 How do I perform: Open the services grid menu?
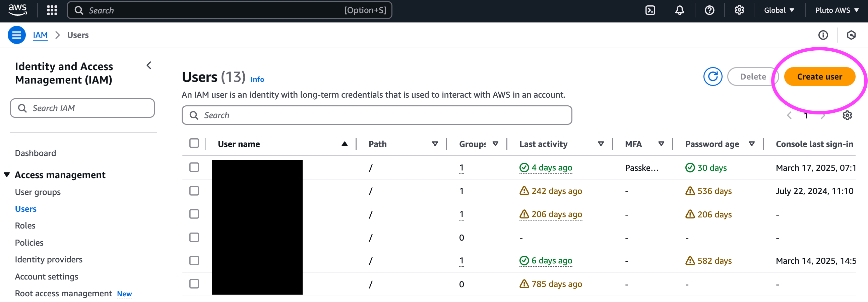point(52,10)
